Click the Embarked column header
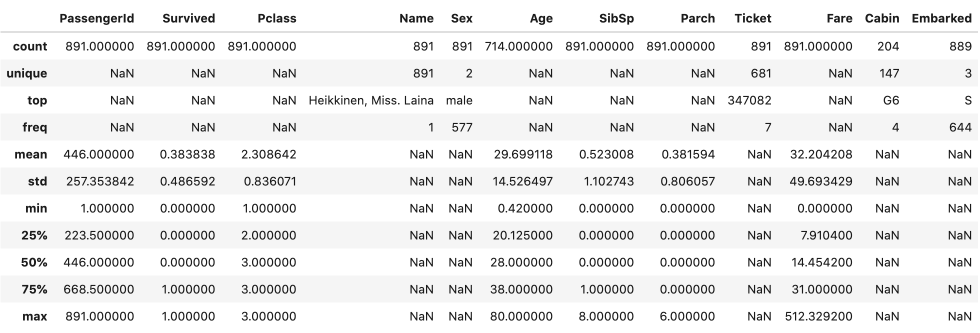Viewport: 980px width, 333px height. pyautogui.click(x=941, y=18)
